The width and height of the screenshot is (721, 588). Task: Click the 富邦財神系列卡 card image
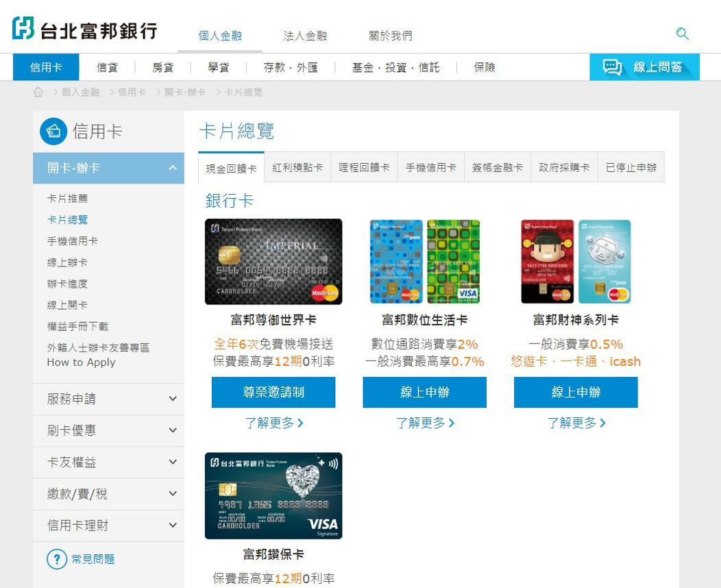576,262
